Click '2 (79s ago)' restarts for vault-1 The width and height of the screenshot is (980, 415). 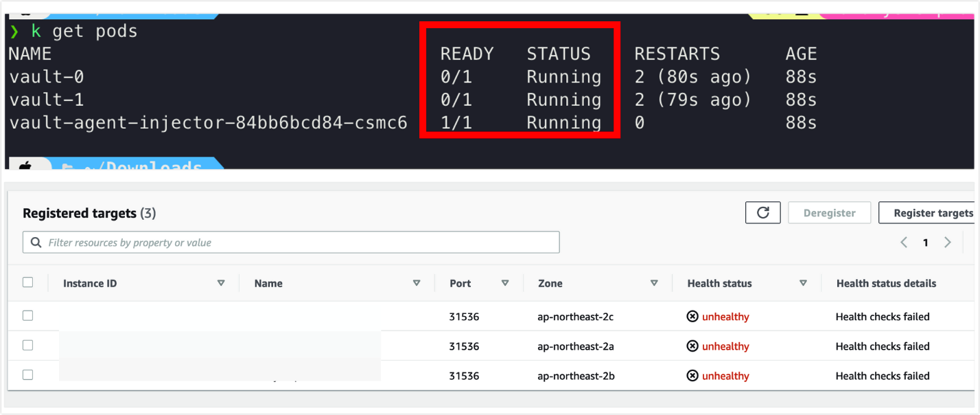[692, 100]
